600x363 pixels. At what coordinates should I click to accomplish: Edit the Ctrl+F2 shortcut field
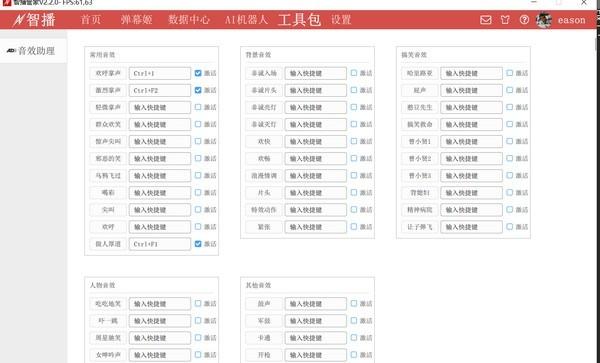160,90
